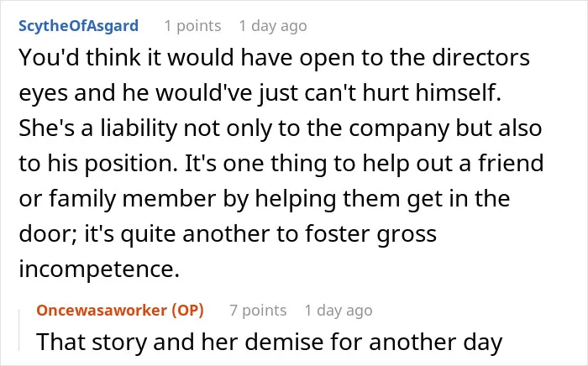Click the words 'foster gross' in the comment
Screen dimensions: 588x366
click(371, 234)
